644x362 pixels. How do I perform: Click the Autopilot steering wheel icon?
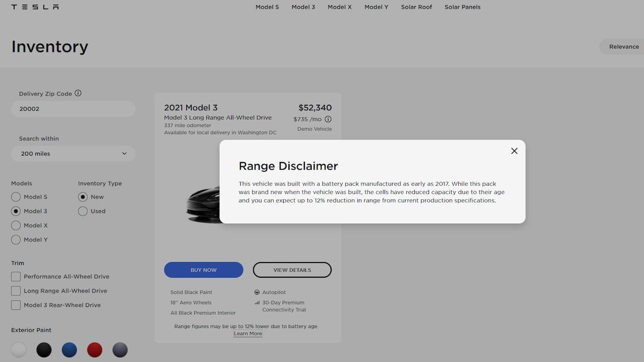pos(257,292)
